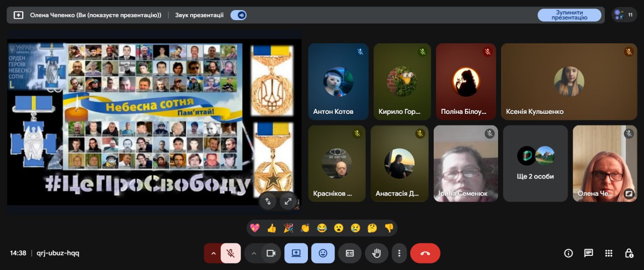Expand microphone audio settings arrow

point(213,253)
